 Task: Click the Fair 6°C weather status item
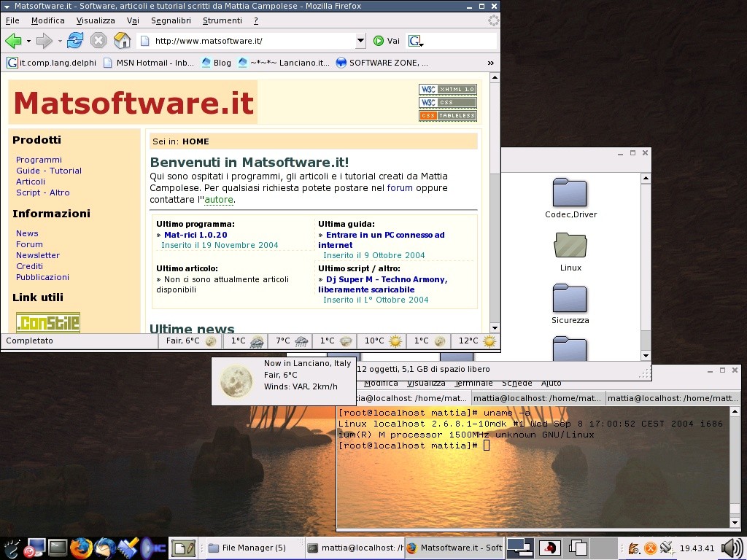point(190,341)
